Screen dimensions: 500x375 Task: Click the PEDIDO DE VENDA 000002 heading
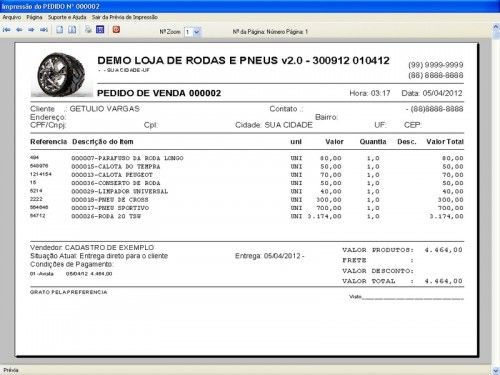[x=159, y=93]
